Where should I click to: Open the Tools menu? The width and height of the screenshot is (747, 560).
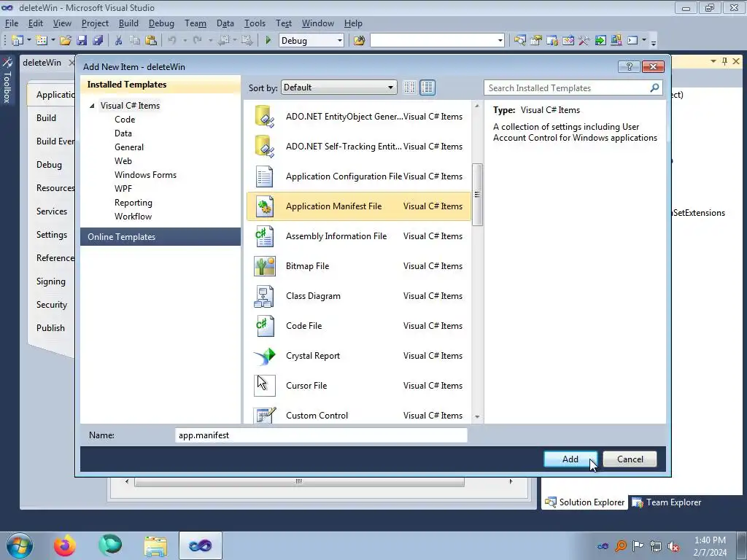pos(255,23)
